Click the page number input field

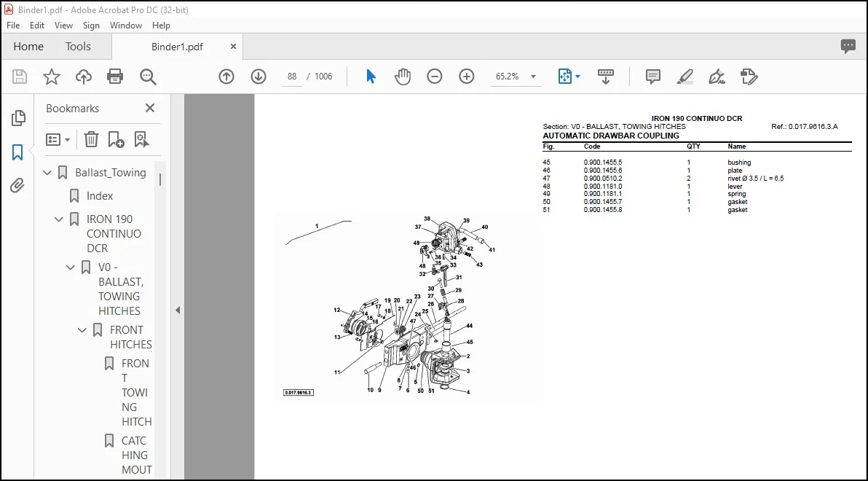tap(292, 77)
